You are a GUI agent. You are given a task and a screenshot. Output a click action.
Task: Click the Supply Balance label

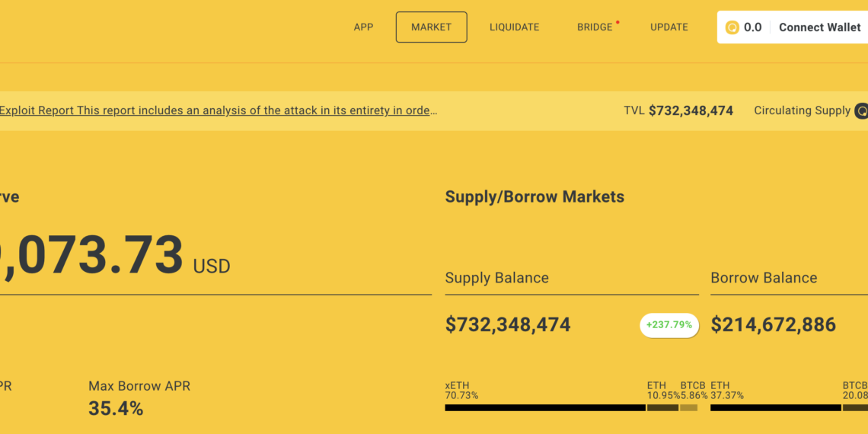(496, 277)
